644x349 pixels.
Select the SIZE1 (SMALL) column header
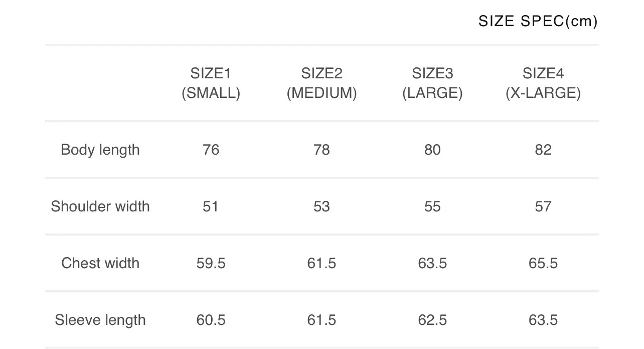(211, 83)
